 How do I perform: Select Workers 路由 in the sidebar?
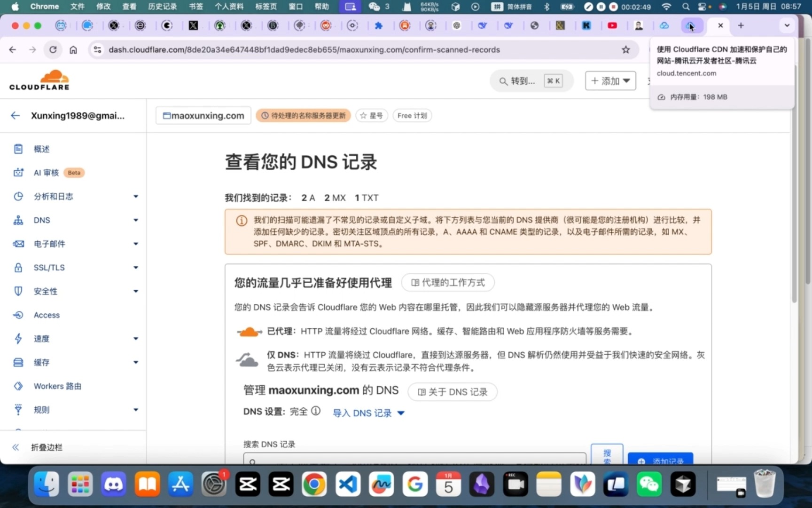[x=58, y=386]
